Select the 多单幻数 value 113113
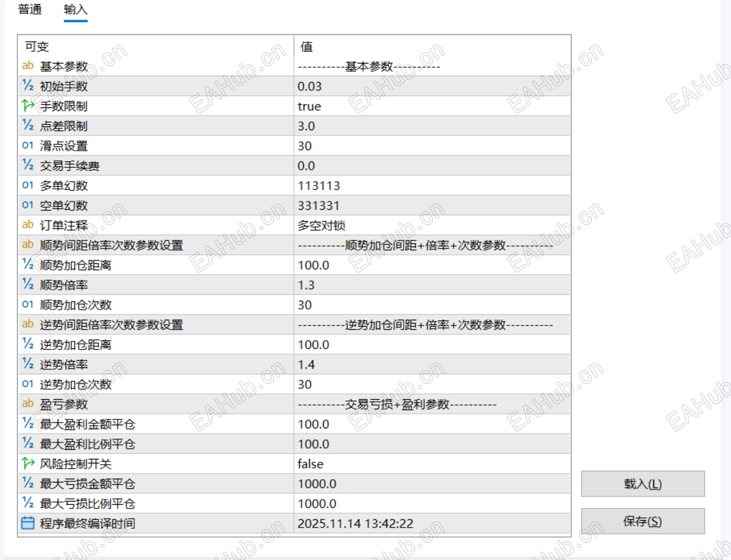This screenshot has width=731, height=560. click(x=319, y=186)
